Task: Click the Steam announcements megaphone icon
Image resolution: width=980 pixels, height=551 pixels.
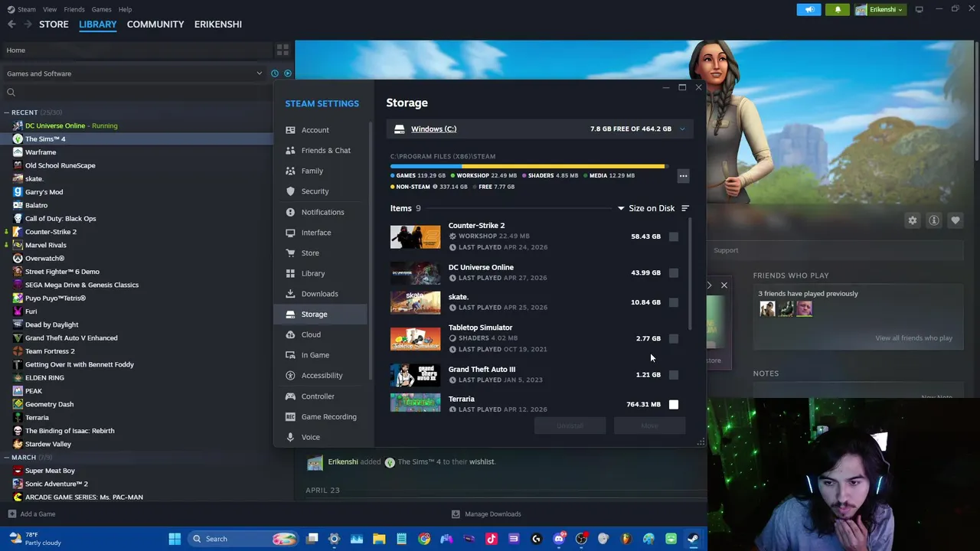Action: click(x=808, y=9)
